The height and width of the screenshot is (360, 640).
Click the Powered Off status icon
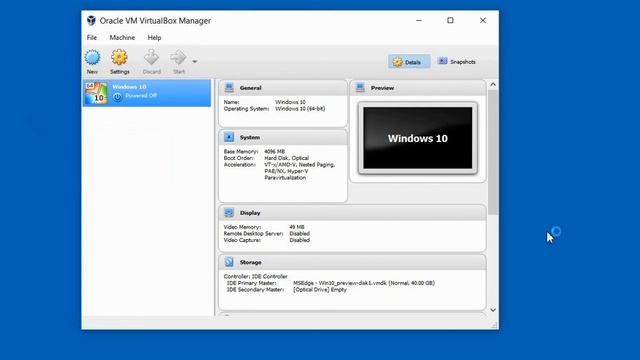(x=117, y=97)
